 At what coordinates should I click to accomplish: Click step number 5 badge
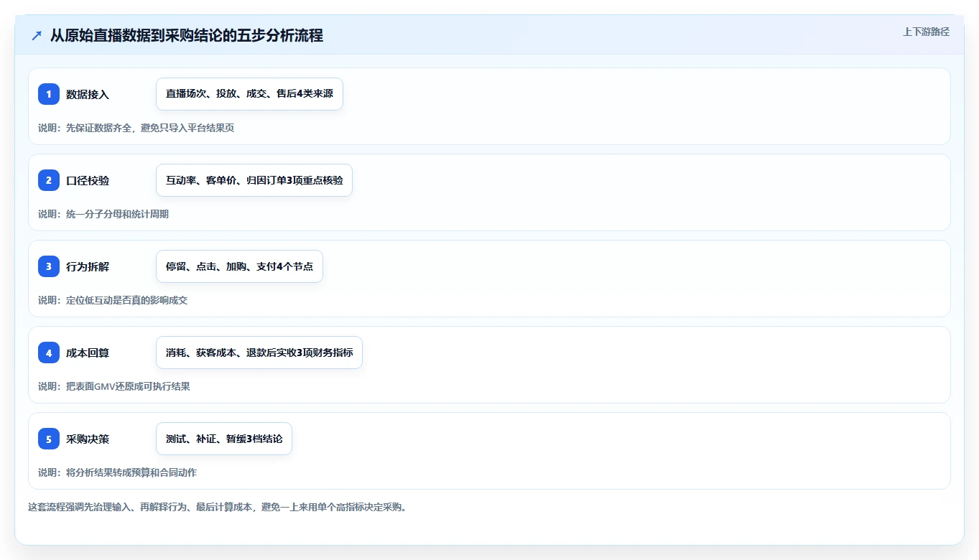(49, 439)
